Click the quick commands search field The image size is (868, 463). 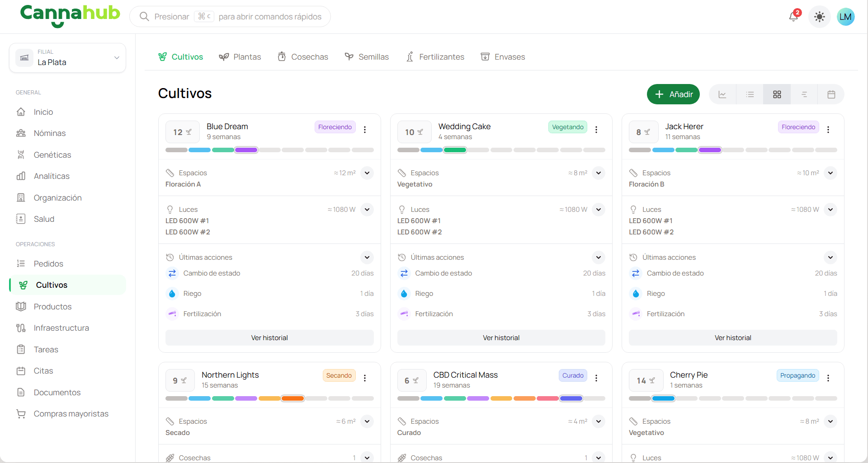pos(230,17)
